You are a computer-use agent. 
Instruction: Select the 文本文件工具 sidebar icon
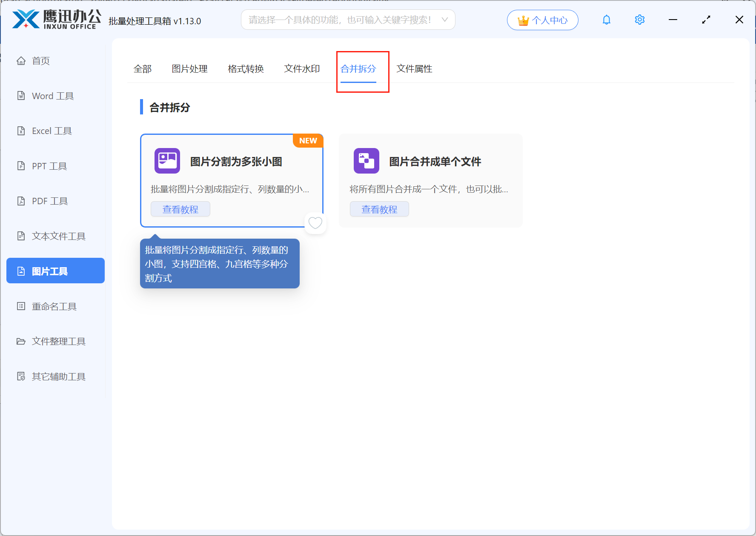click(x=21, y=236)
